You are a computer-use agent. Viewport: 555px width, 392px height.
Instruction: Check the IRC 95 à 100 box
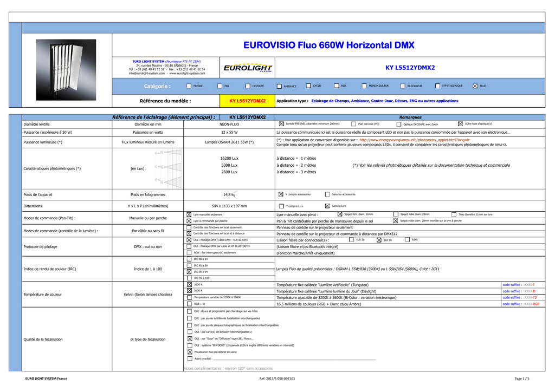click(189, 278)
